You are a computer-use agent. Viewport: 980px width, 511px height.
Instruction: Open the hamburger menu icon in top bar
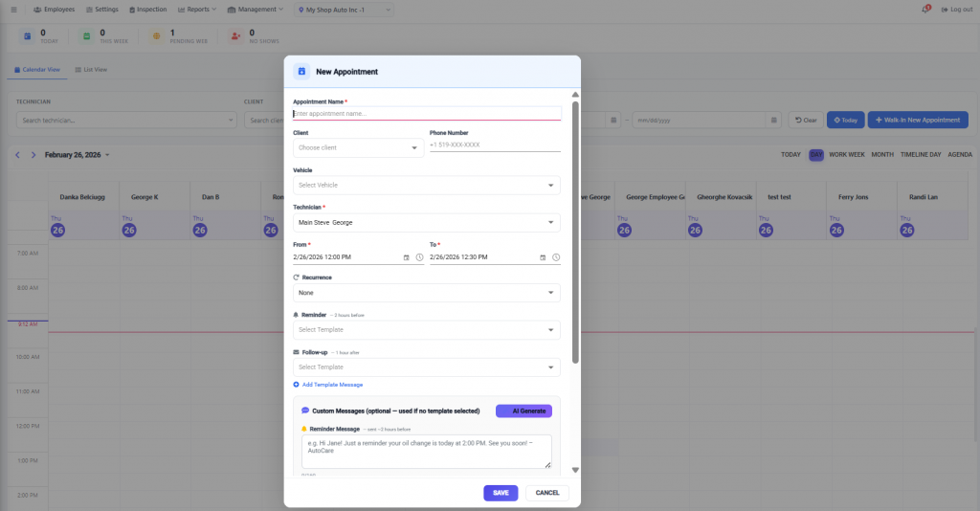tap(13, 10)
